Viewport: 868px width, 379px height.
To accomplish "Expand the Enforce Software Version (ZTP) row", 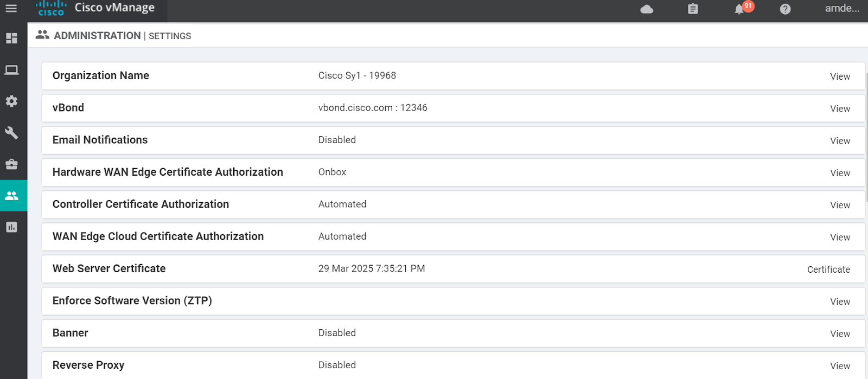I will coord(840,301).
